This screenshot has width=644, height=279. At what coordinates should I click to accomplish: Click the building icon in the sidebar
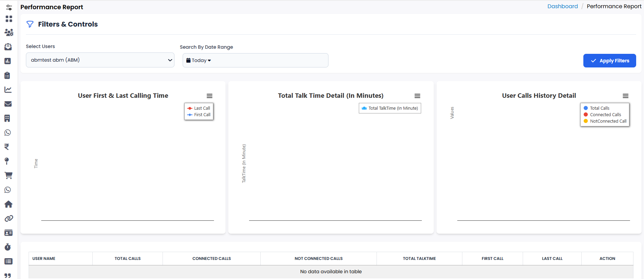click(x=7, y=118)
